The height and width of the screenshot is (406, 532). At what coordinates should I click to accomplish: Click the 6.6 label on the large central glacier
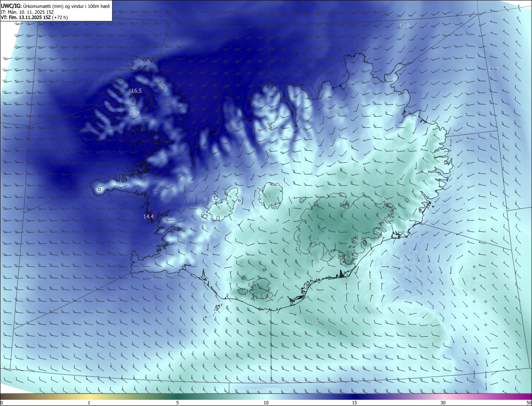(x=345, y=208)
